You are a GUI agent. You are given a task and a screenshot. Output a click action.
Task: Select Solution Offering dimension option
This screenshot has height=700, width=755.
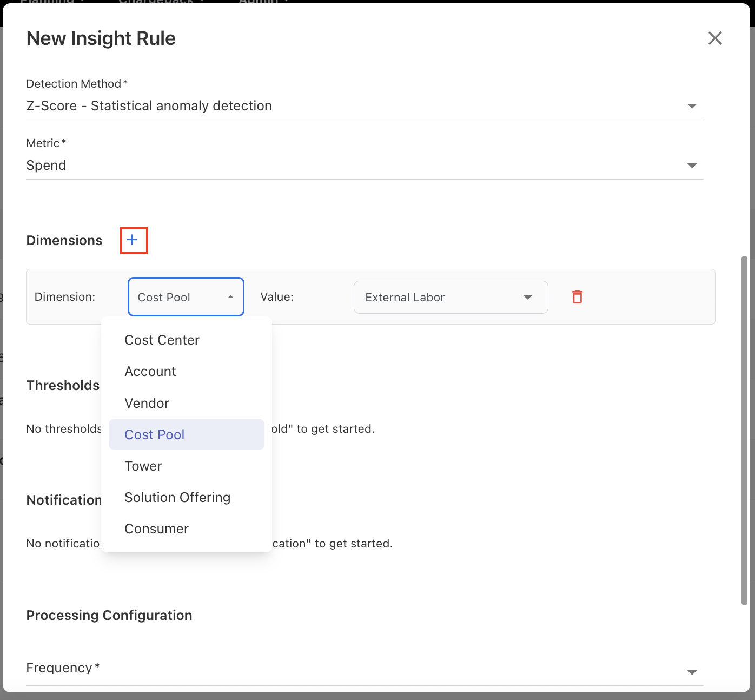pos(177,497)
